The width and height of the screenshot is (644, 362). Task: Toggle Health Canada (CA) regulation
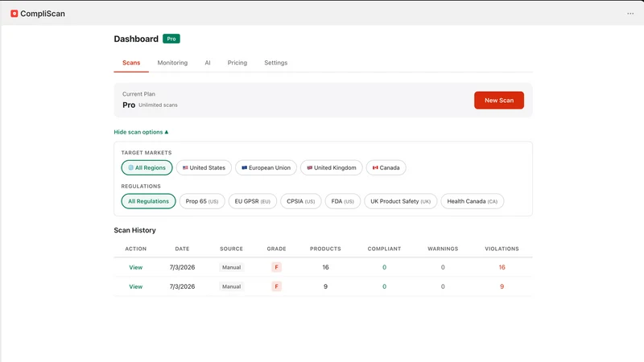click(473, 201)
